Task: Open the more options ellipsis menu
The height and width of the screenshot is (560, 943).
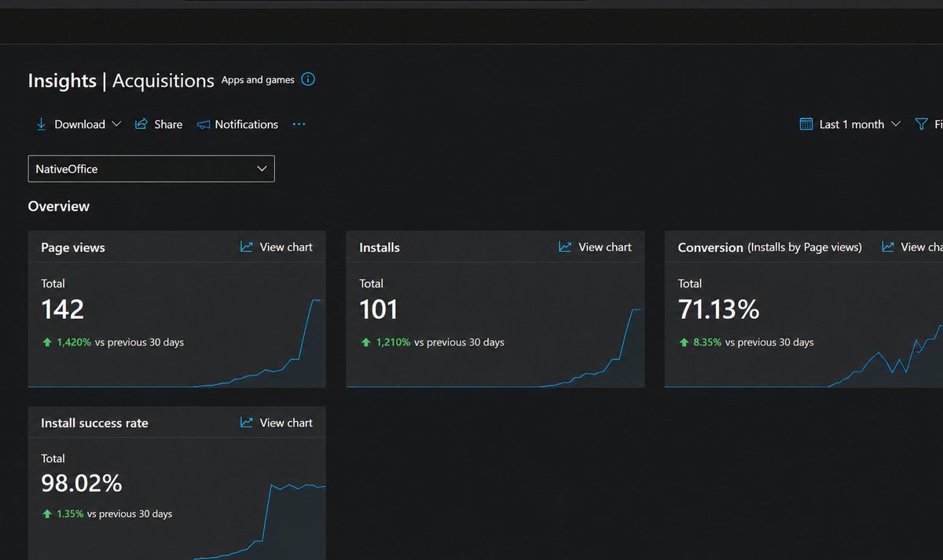Action: click(x=299, y=124)
